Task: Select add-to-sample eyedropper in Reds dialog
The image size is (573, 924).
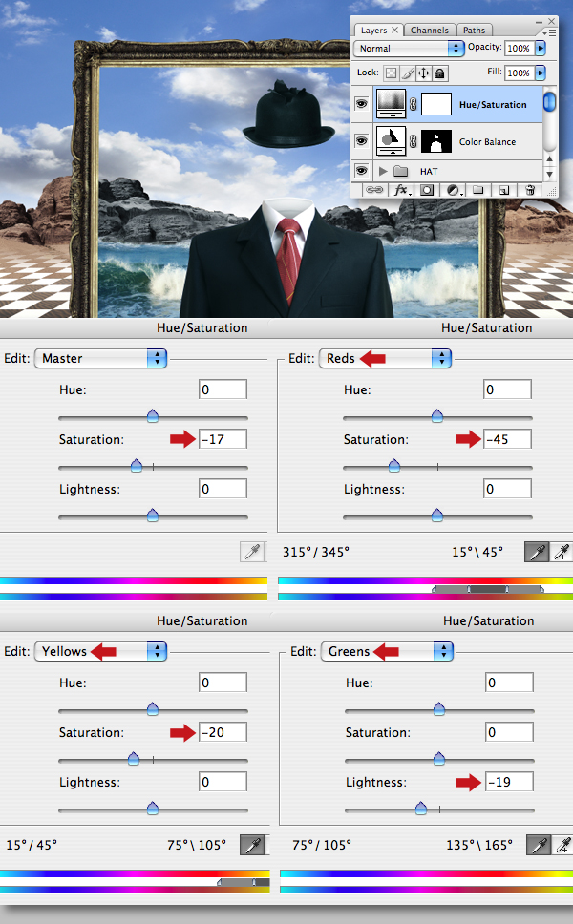Action: [562, 552]
